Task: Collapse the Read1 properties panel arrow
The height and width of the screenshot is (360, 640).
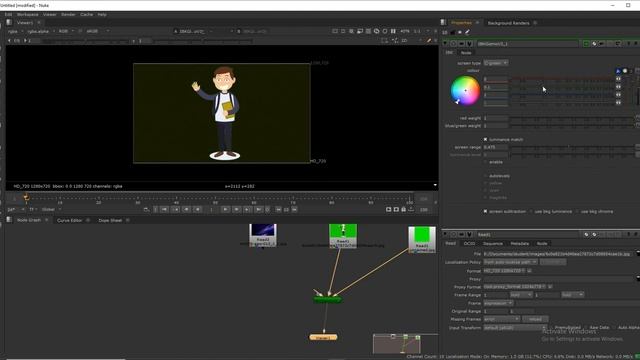Action: pyautogui.click(x=445, y=235)
